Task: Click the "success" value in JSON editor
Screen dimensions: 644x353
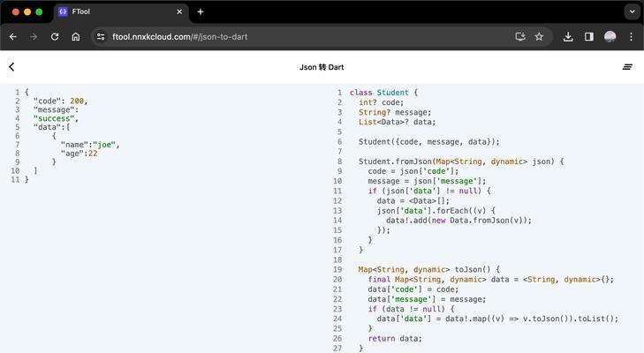Action: (x=56, y=118)
